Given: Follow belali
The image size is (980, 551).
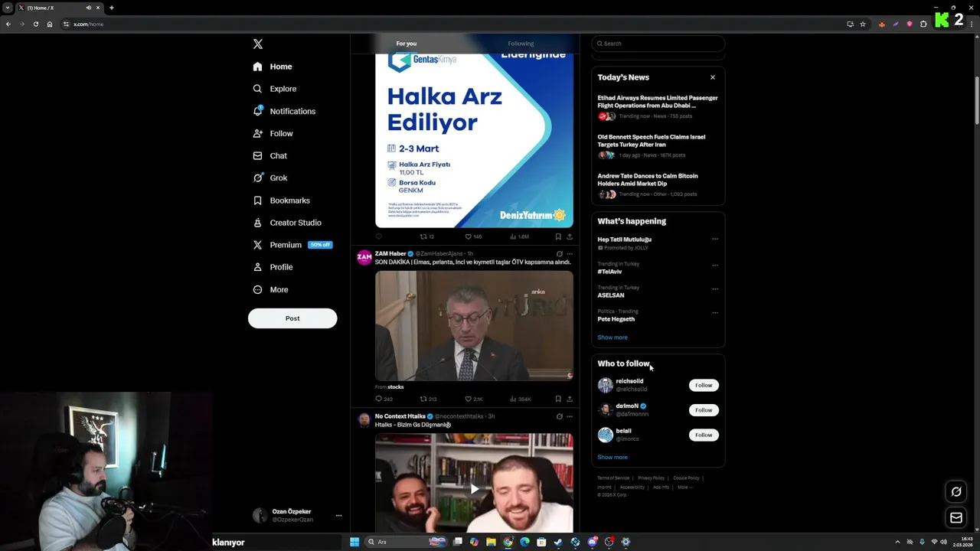Looking at the screenshot, I should tap(704, 435).
